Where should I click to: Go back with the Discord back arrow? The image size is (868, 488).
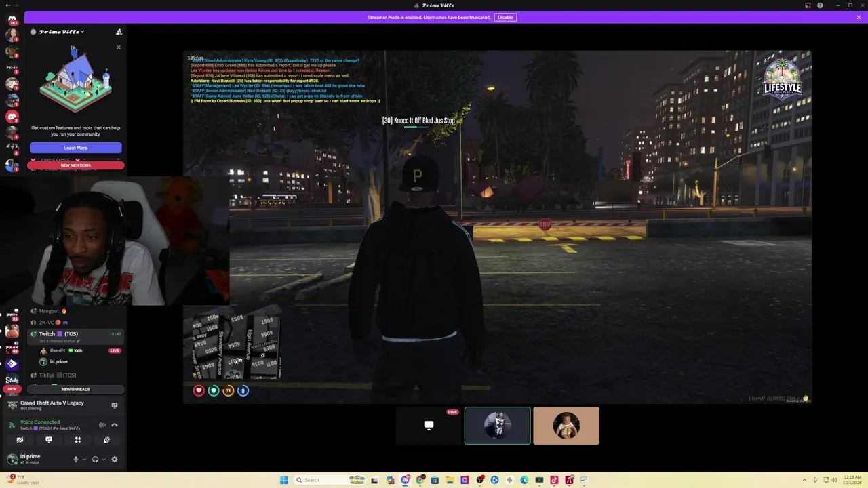7,5
